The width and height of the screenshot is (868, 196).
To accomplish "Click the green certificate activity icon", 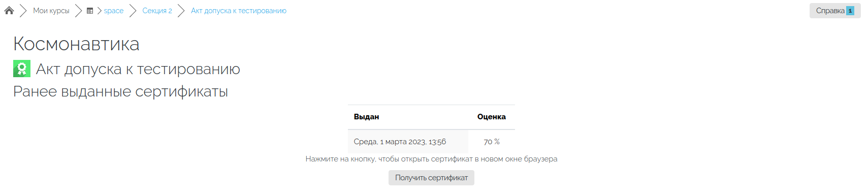I will (22, 69).
